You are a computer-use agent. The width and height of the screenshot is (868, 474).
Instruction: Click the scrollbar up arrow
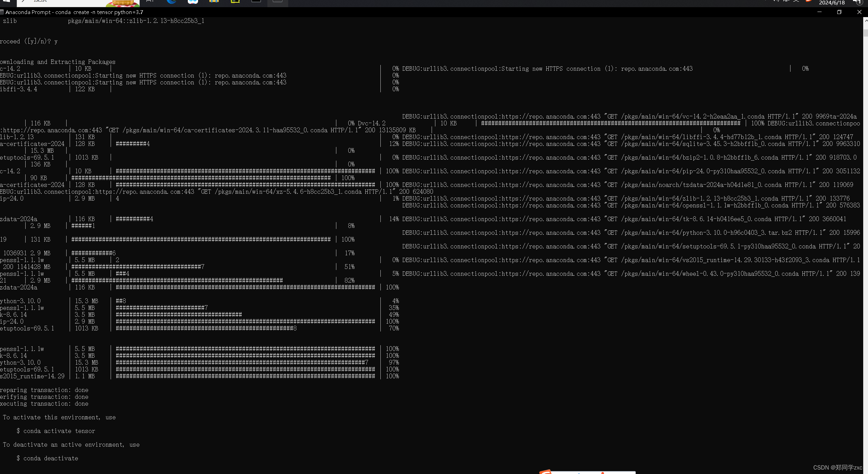pos(866,21)
